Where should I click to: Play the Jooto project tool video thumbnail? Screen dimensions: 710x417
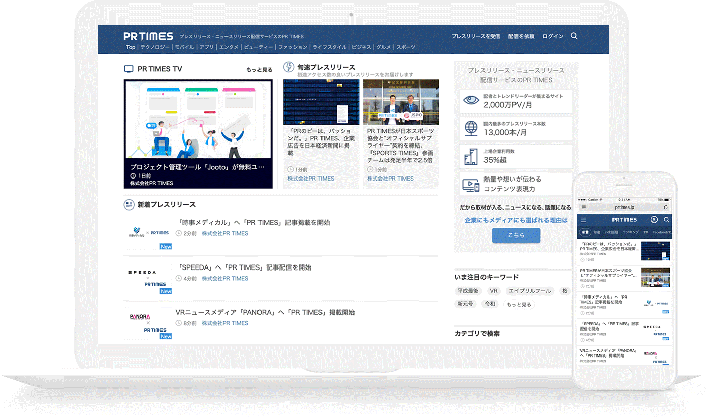coord(198,119)
